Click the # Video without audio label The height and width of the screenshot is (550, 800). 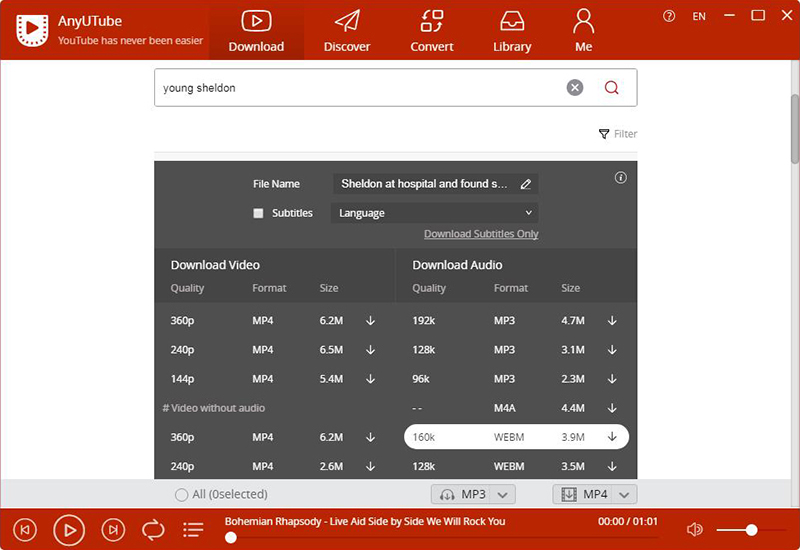pyautogui.click(x=213, y=408)
